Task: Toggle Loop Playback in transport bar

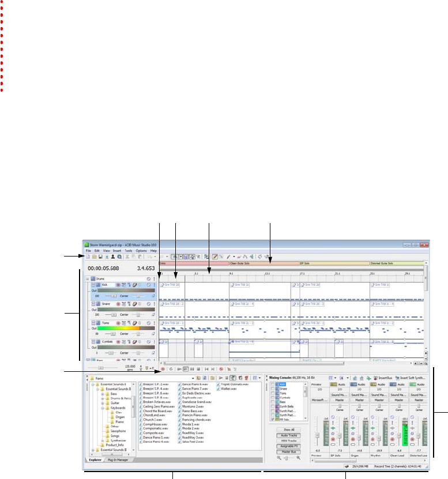Action: pyautogui.click(x=171, y=369)
